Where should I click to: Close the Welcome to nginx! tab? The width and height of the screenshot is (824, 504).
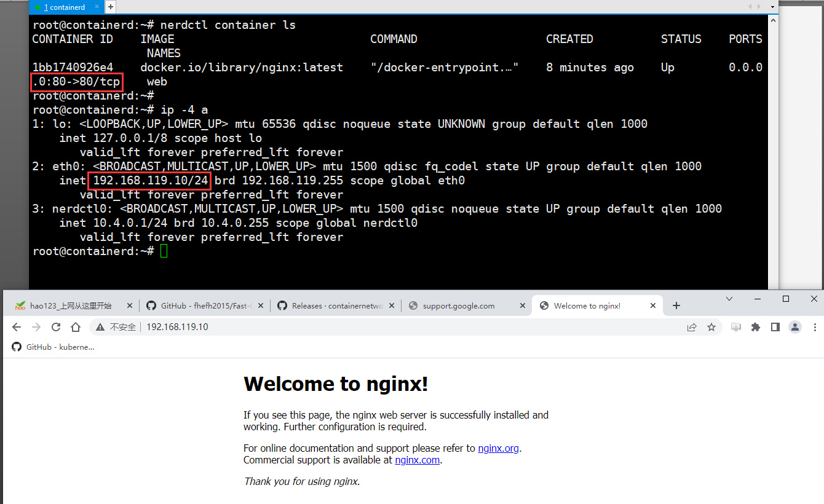coord(653,305)
